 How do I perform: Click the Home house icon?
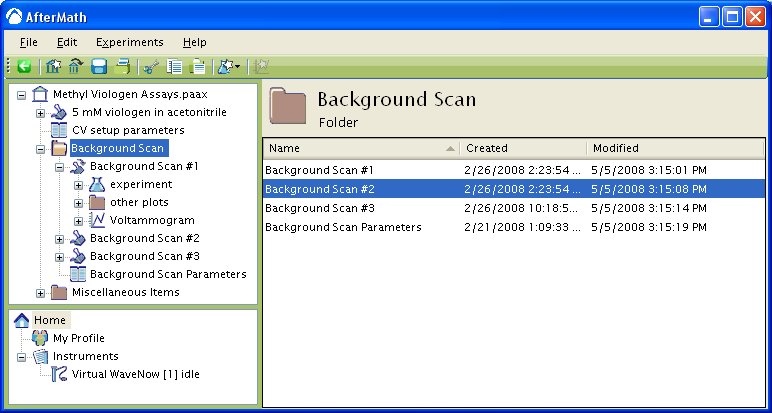pyautogui.click(x=22, y=320)
